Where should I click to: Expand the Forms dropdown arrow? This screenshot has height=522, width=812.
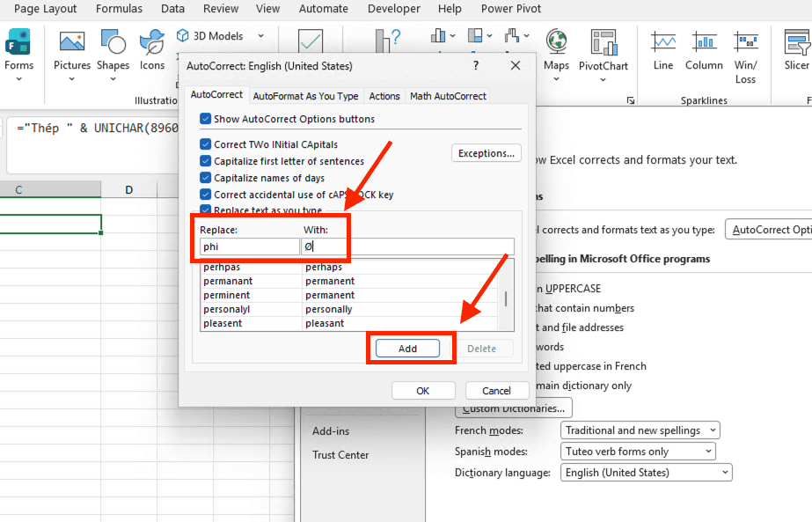pyautogui.click(x=19, y=79)
